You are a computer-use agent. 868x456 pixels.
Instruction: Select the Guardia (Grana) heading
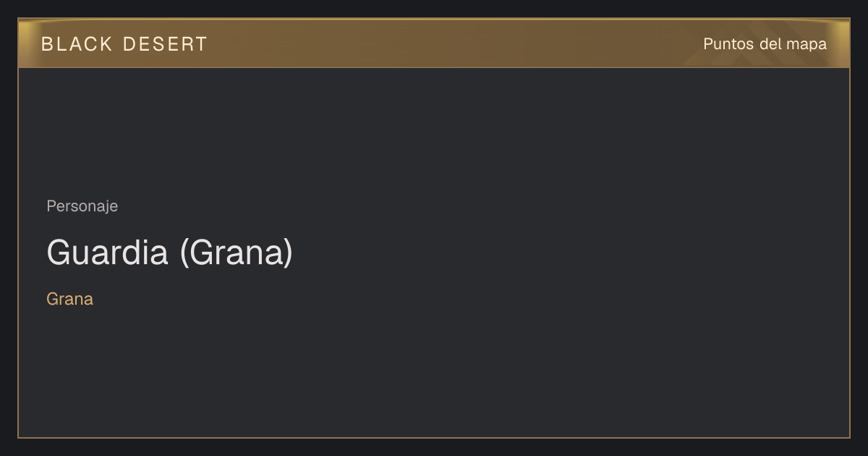(169, 253)
